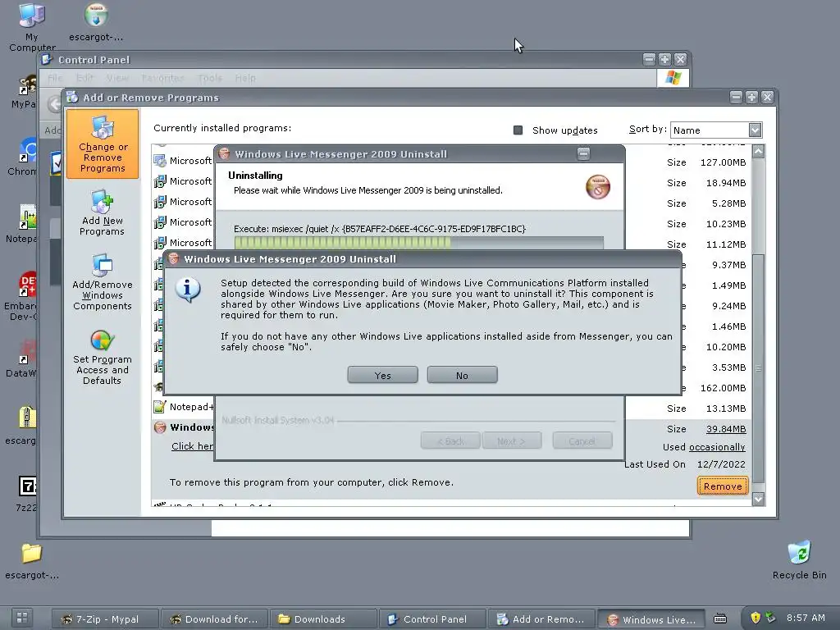Click Yes in the uninstall confirmation dialog
This screenshot has height=630, width=840.
pos(382,376)
